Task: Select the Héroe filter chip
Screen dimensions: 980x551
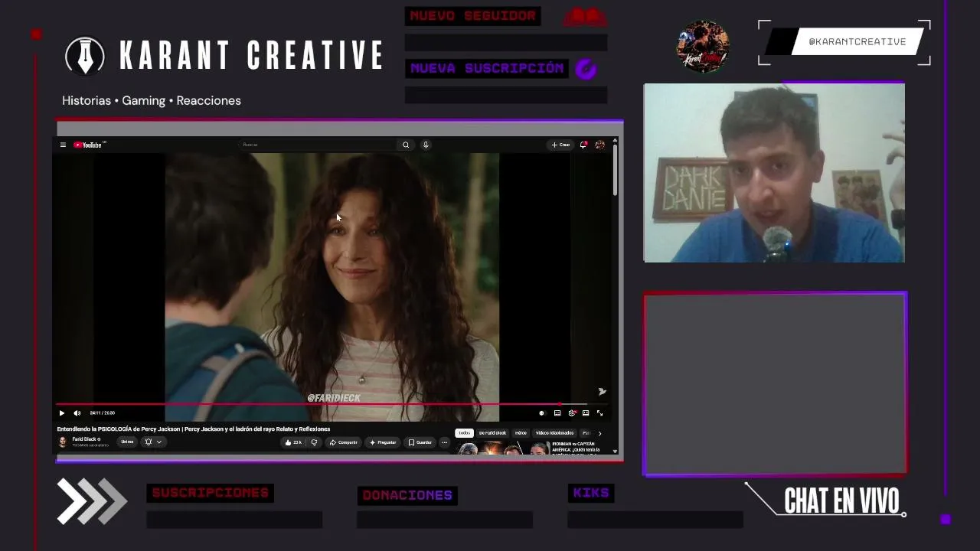Action: coord(521,433)
